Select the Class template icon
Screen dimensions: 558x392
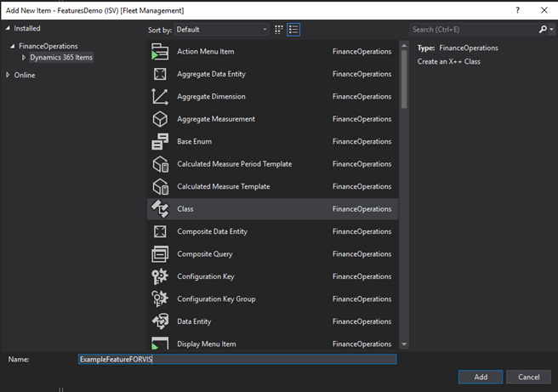click(159, 209)
